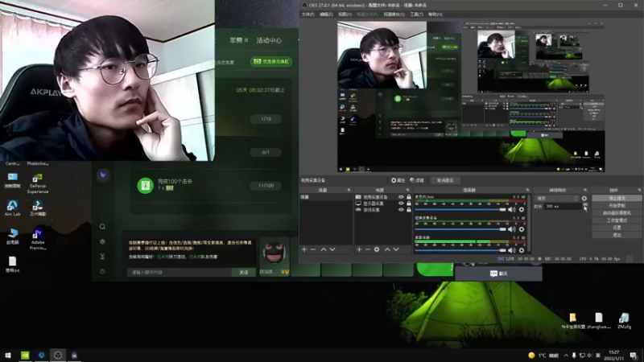Toggle lock on 视频采集设备 source
The width and height of the screenshot is (644, 362).
tap(409, 197)
